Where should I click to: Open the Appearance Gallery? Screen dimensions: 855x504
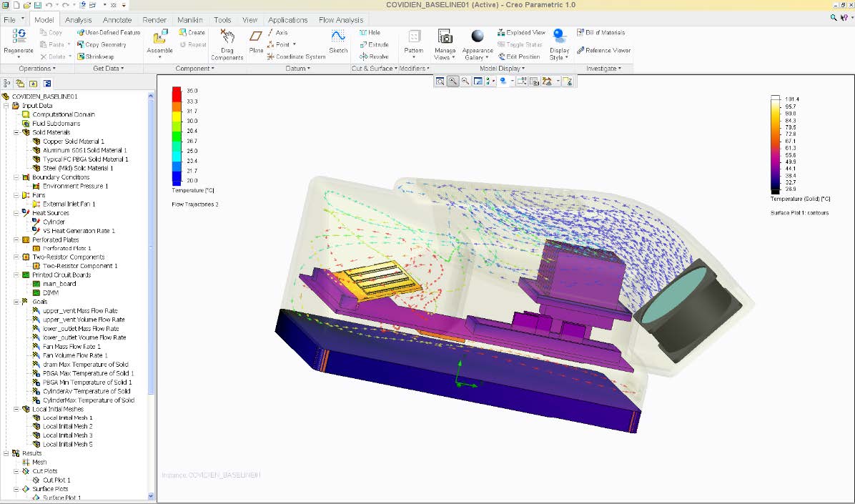point(478,41)
